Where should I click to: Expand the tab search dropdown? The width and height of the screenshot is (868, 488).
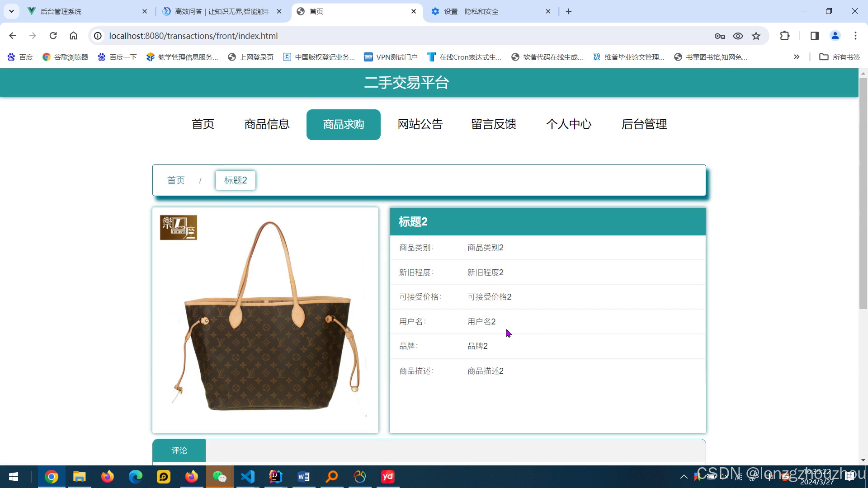pyautogui.click(x=11, y=11)
